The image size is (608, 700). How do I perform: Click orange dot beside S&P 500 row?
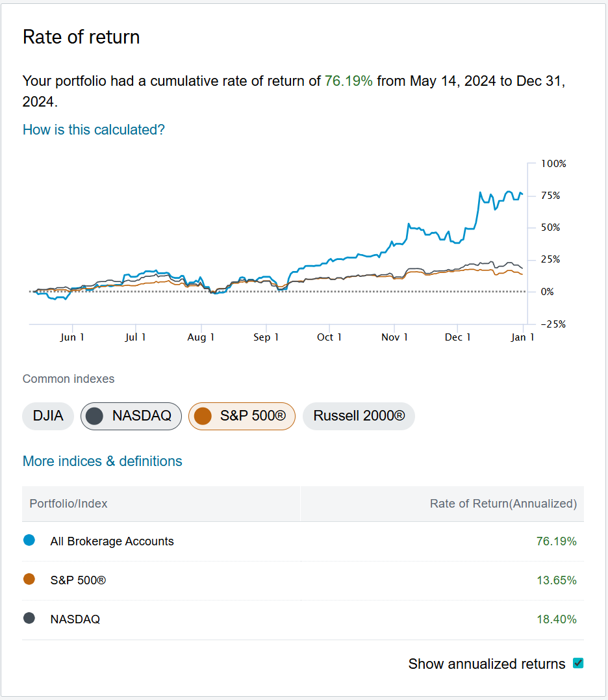(29, 579)
